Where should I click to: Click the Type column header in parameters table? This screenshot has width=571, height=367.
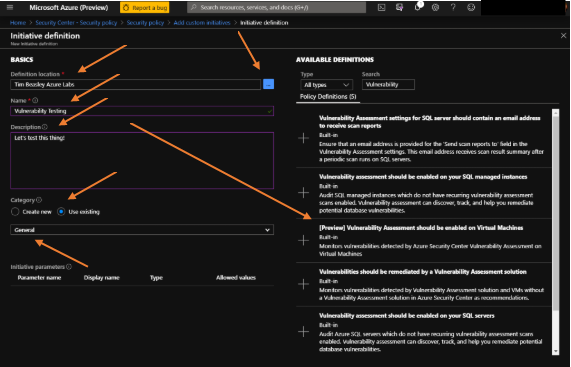coord(156,277)
